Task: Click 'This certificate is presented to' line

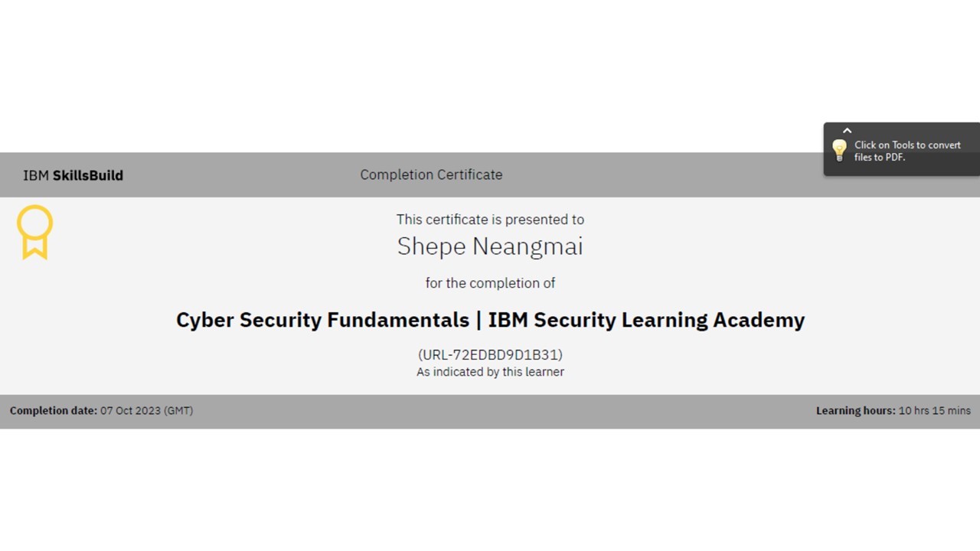Action: [490, 220]
